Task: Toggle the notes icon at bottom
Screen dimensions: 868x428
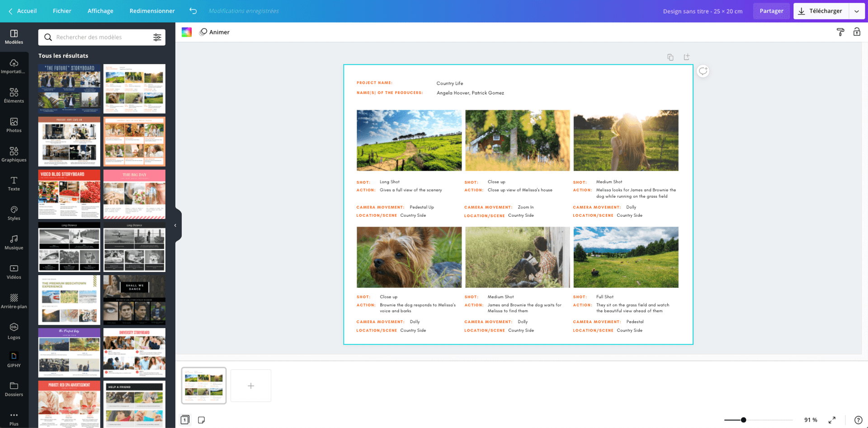Action: click(202, 420)
